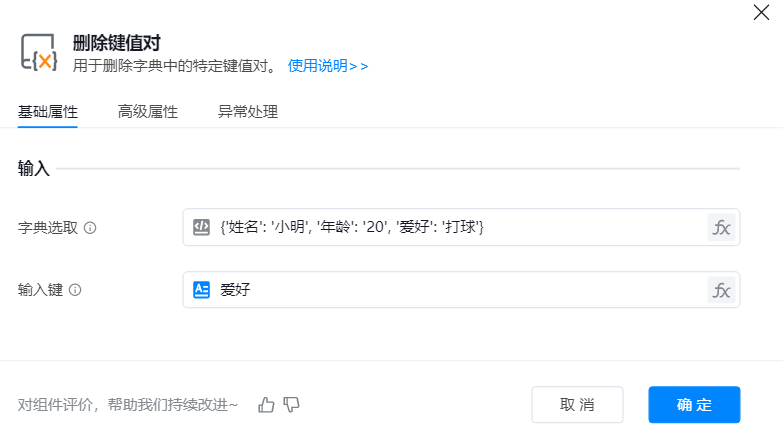Click the delete key-value pair component icon
The height and width of the screenshot is (439, 783).
pyautogui.click(x=40, y=53)
